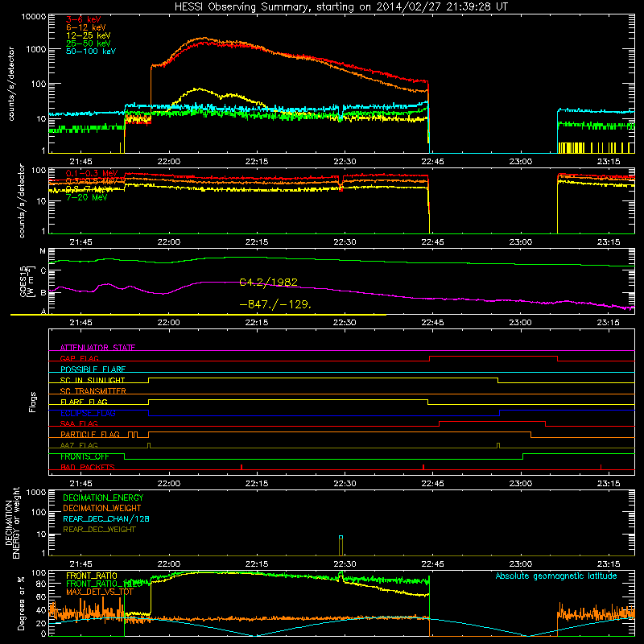Click the double PARTICLE_FLAG pulse beside its label
Screen dimensions: 644x644
[x=133, y=435]
